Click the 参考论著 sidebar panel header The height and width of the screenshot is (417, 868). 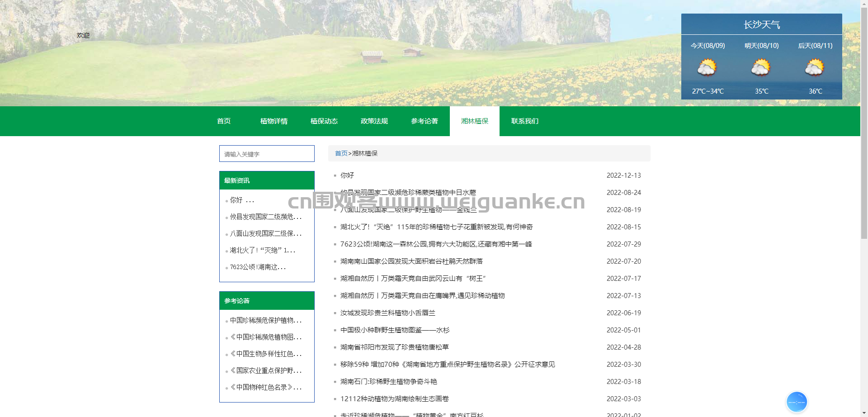[267, 301]
